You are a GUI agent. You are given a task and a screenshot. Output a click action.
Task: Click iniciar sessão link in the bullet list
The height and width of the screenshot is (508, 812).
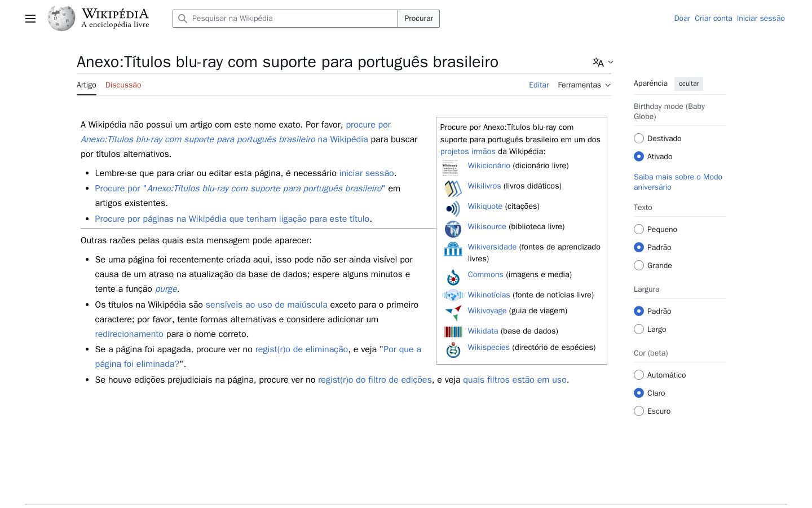(x=367, y=173)
